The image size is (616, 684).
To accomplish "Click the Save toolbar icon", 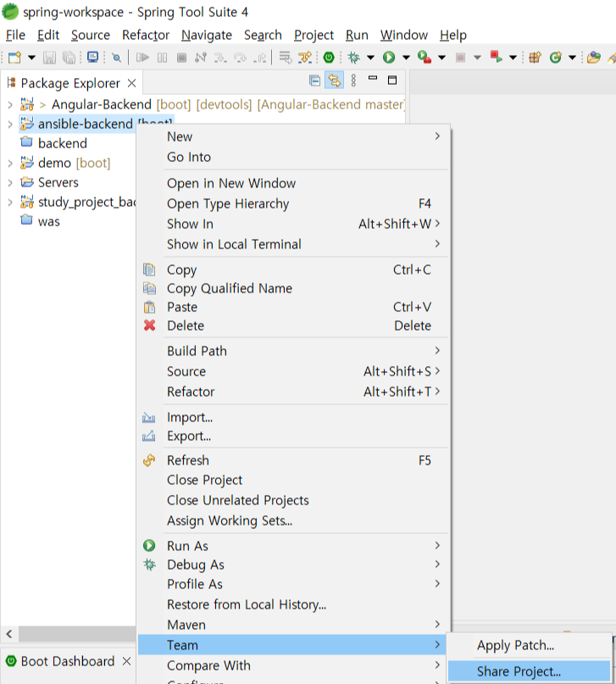I will tap(49, 57).
